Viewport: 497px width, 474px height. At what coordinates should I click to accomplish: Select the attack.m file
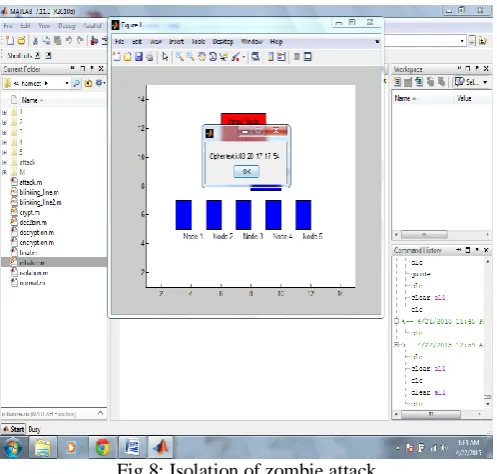pos(31,182)
